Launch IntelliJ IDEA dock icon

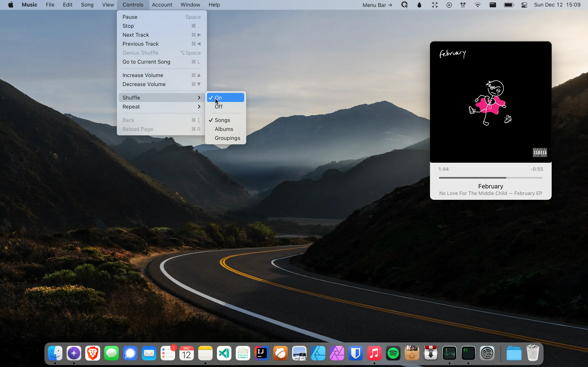coord(262,353)
